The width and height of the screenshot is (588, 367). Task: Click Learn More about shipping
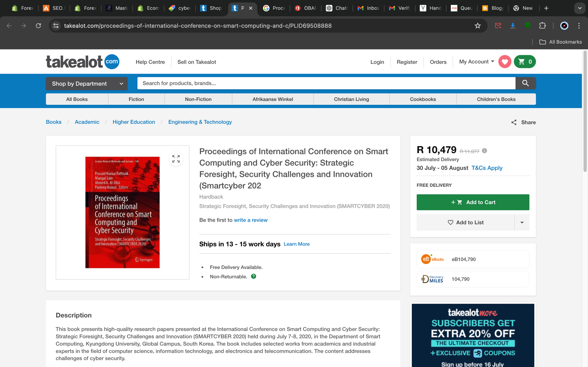(x=296, y=244)
